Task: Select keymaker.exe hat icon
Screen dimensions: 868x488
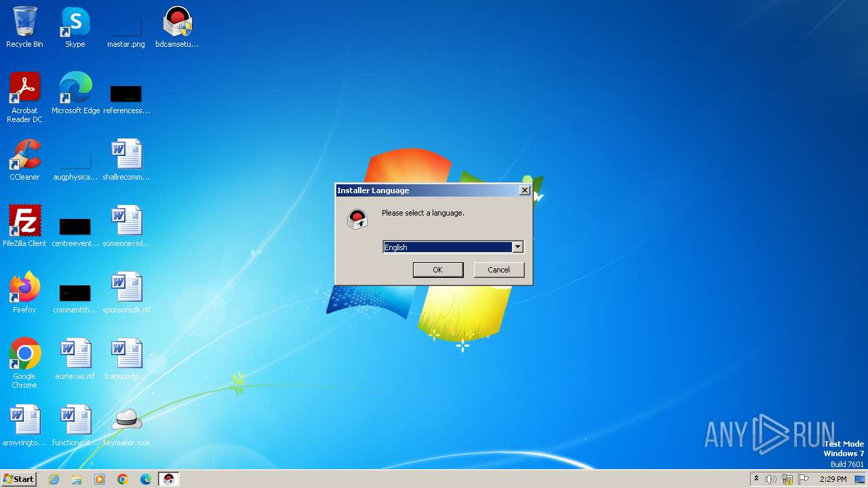Action: pyautogui.click(x=126, y=426)
